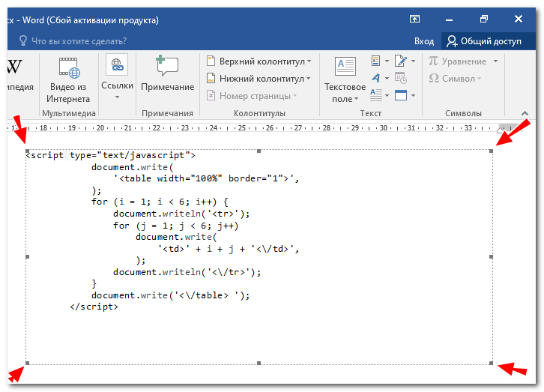This screenshot has height=392, width=544.
Task: Click the Что вы хотите сделать search box
Action: (79, 41)
